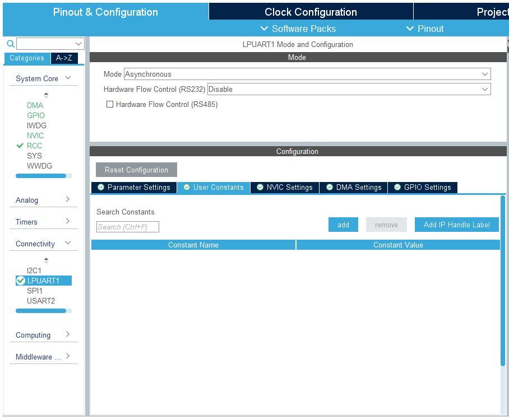
Task: Open the DMA Settings tab
Action: [354, 187]
